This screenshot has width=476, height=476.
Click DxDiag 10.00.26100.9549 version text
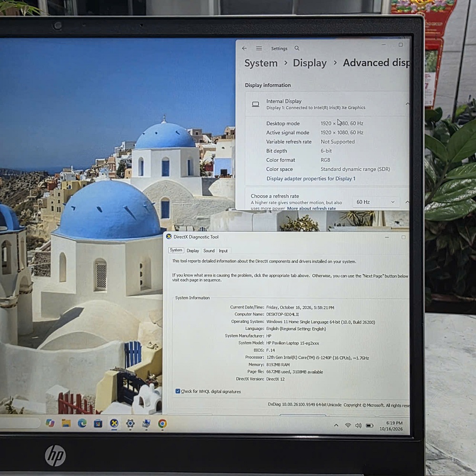coord(305,404)
